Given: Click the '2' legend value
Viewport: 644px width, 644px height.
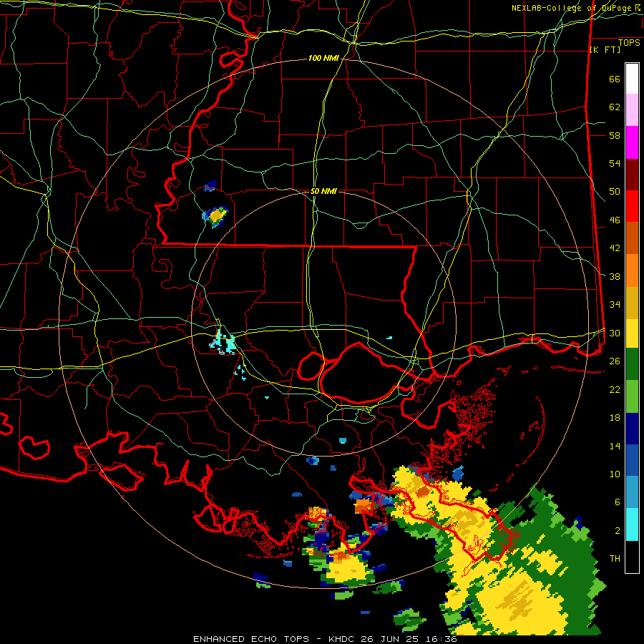Looking at the screenshot, I should [x=618, y=531].
